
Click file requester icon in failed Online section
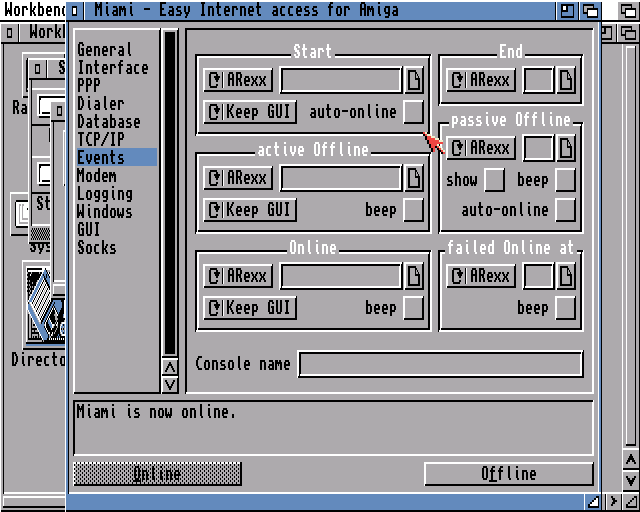pos(566,276)
